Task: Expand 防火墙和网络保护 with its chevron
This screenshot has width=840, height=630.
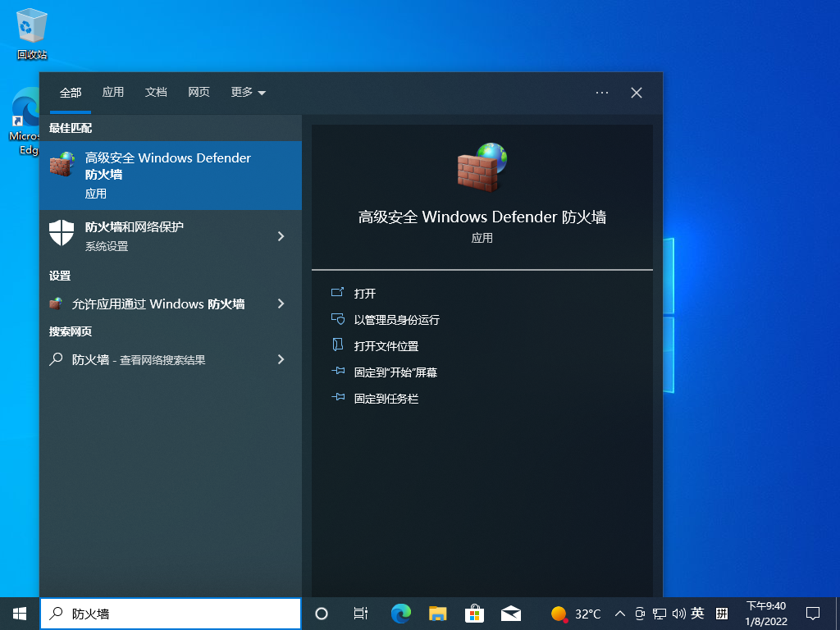Action: click(281, 236)
